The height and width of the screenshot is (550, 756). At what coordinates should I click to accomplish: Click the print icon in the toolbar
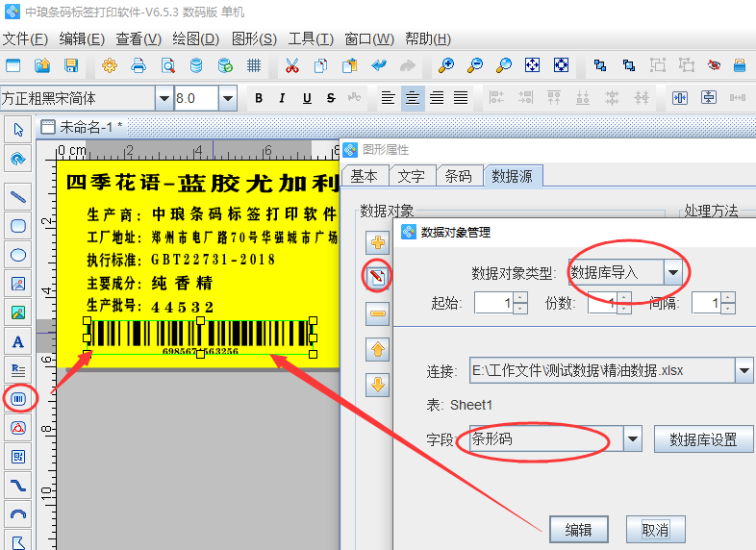(x=139, y=65)
